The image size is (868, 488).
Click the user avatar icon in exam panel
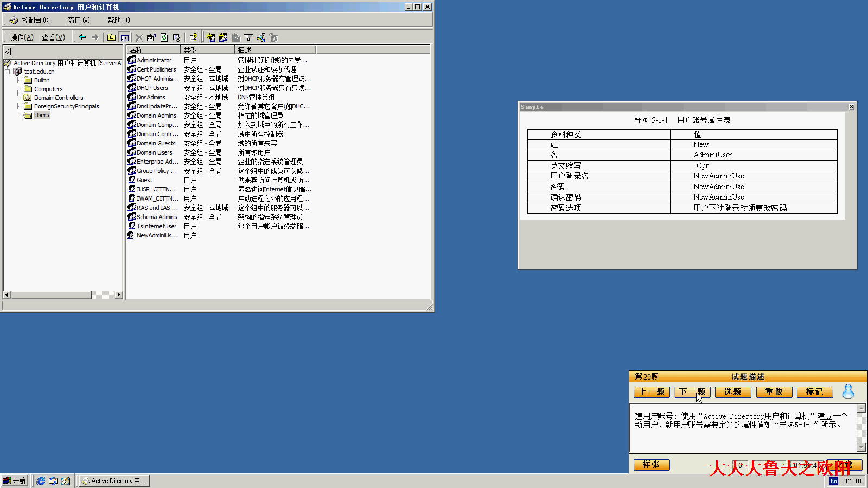[848, 391]
